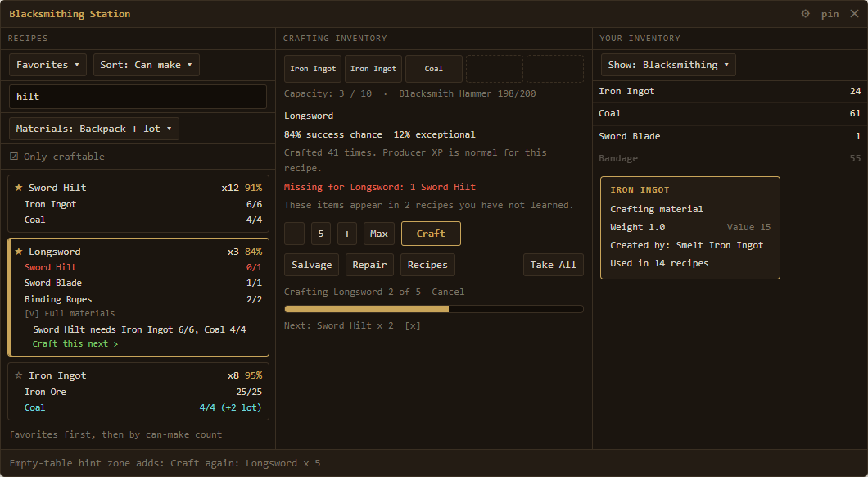Image resolution: width=868 pixels, height=477 pixels.
Task: Open the Recipes button
Action: [427, 265]
